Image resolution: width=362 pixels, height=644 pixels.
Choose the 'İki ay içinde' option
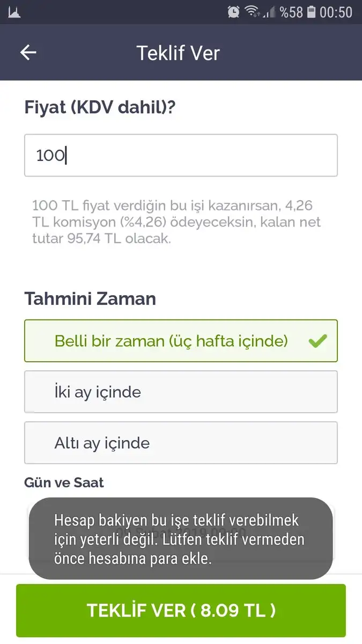(180, 392)
